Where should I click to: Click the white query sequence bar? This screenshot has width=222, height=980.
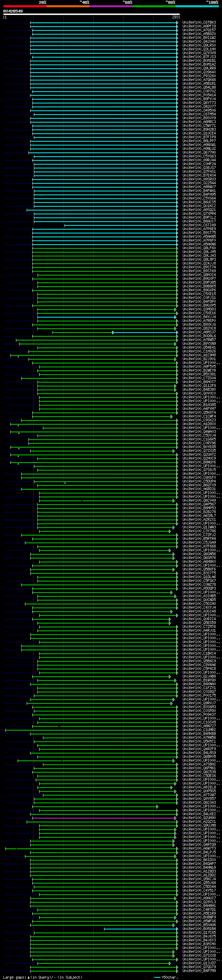point(92,14)
